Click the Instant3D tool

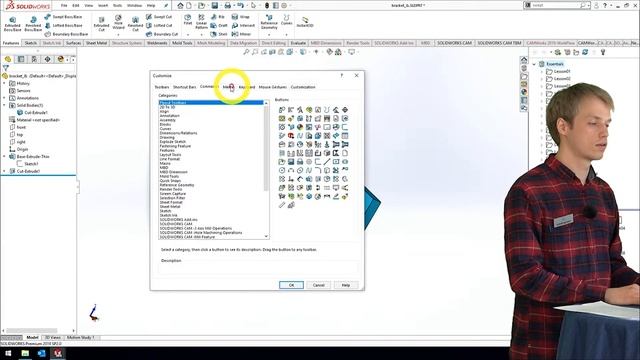[305, 22]
